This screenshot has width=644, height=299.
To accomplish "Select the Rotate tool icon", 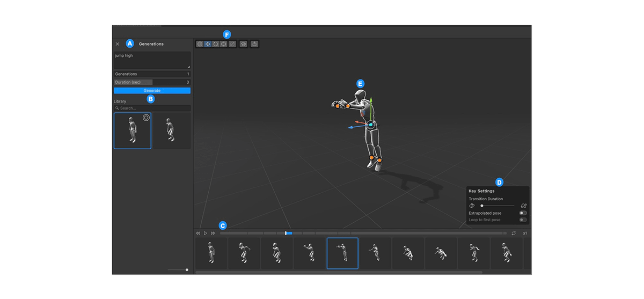I will pos(216,44).
